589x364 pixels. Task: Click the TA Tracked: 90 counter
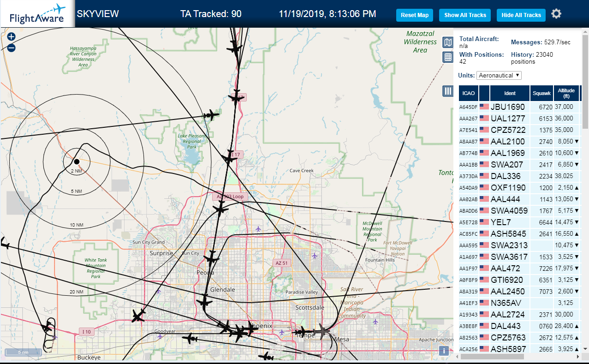(x=211, y=14)
